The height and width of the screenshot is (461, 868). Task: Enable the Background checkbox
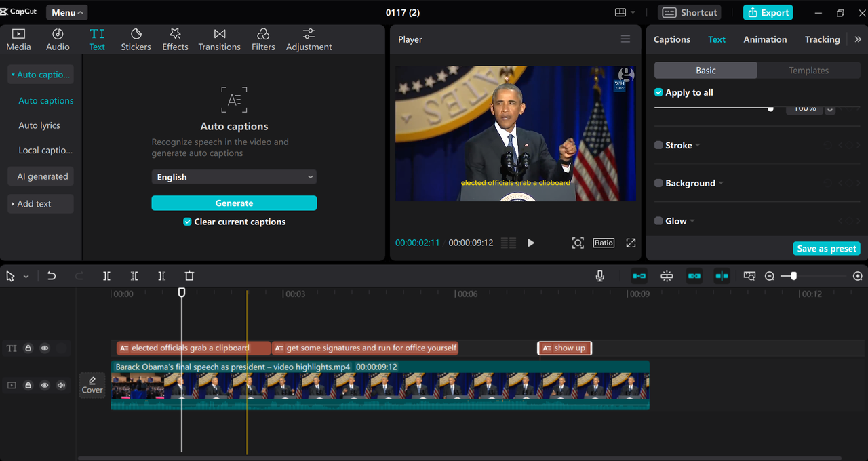[x=658, y=183]
